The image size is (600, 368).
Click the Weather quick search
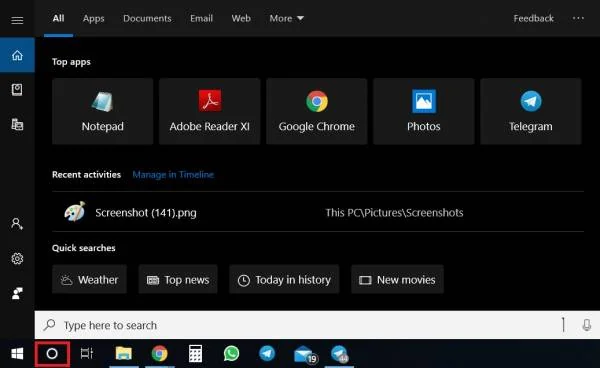(90, 280)
